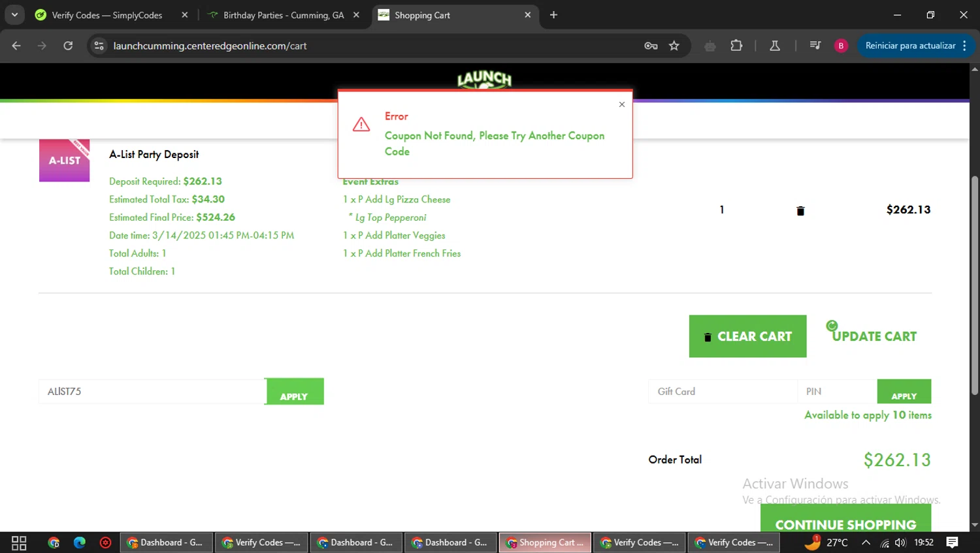Switch to Birthday Parties - Cumming, GA tab
980x553 pixels.
point(283,15)
